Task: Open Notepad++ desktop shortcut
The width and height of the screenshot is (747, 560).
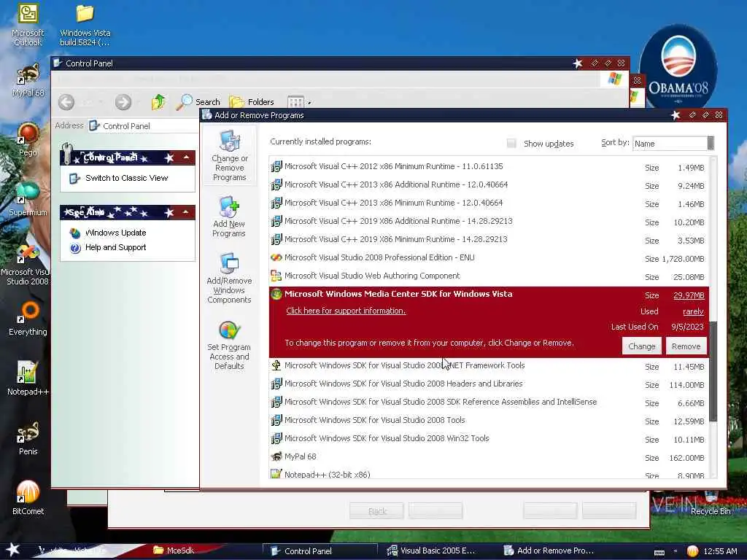Action: tap(28, 378)
